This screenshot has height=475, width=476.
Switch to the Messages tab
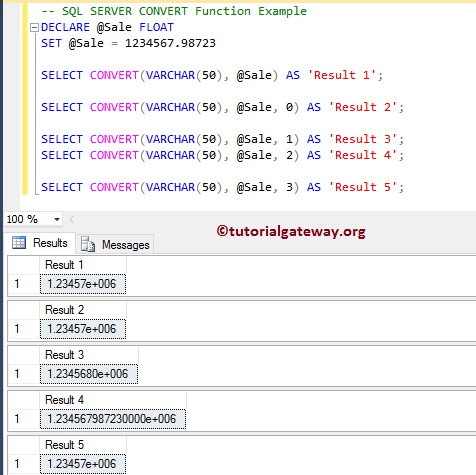115,245
